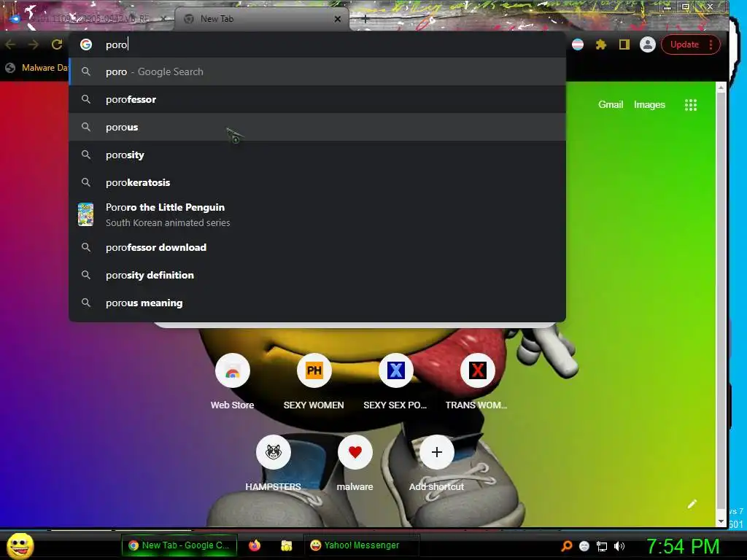The height and width of the screenshot is (560, 747).
Task: Click the browser back arrow
Action: point(10,44)
